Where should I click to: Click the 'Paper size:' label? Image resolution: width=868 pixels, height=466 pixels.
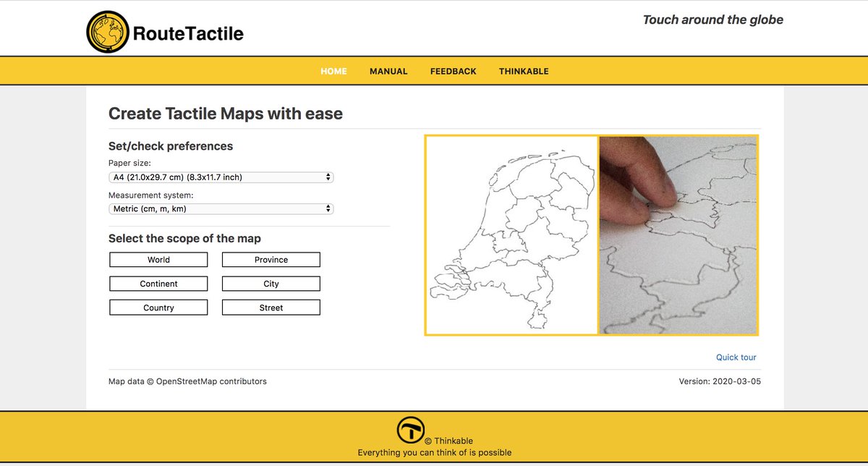pyautogui.click(x=129, y=164)
